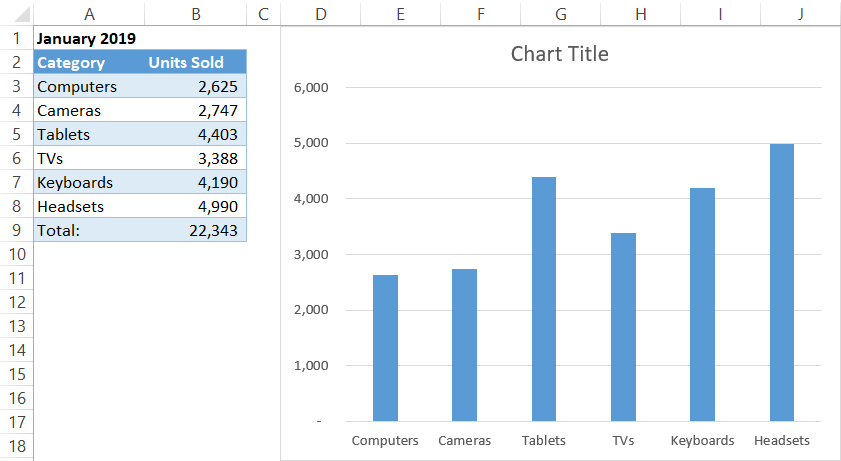Viewport: 841px width, 461px height.
Task: Click the total value 22,343
Action: [x=196, y=230]
